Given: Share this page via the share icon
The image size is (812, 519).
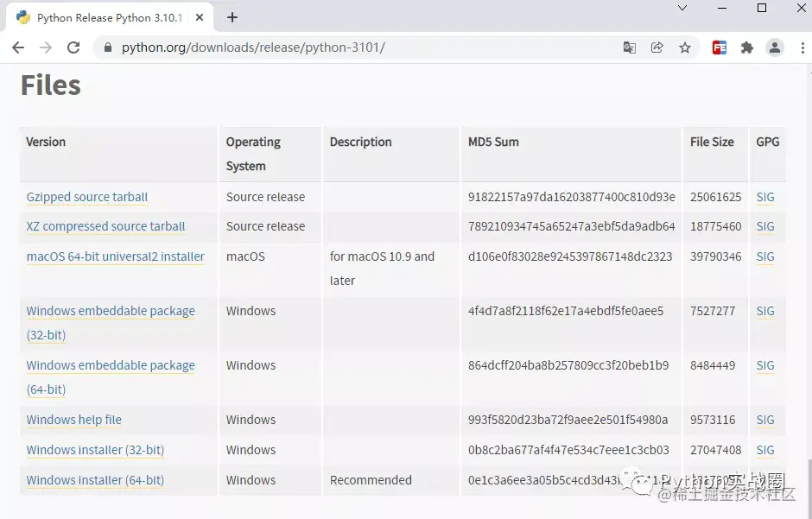Looking at the screenshot, I should tap(657, 47).
